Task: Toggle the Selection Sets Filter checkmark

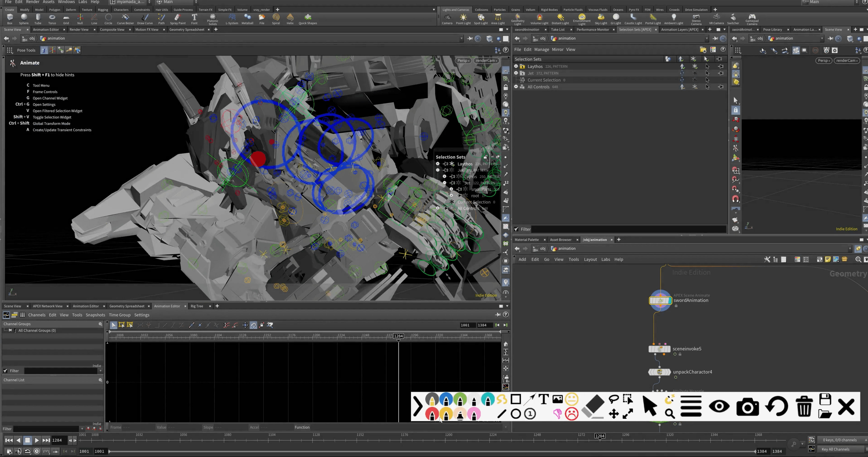Action: (x=516, y=229)
